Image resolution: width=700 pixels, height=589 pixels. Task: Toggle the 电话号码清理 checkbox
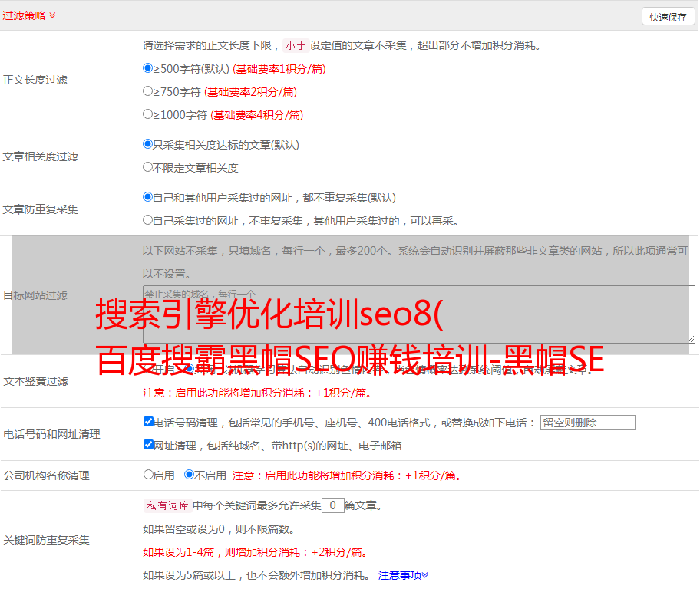click(x=148, y=422)
